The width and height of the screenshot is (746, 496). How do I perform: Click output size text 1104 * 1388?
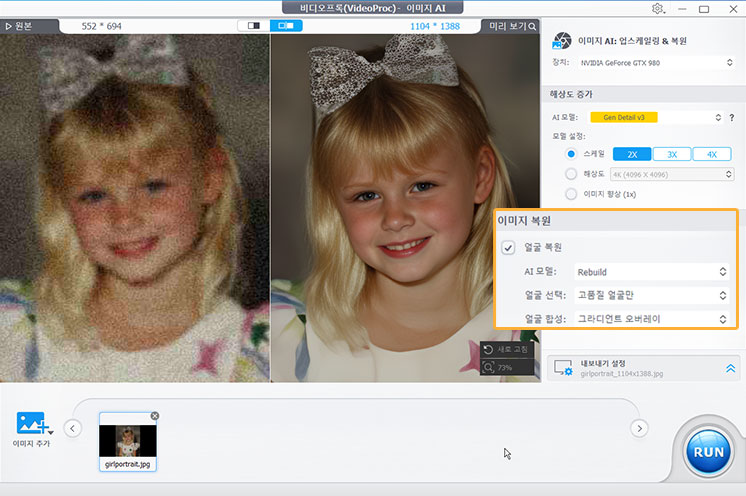click(x=435, y=26)
